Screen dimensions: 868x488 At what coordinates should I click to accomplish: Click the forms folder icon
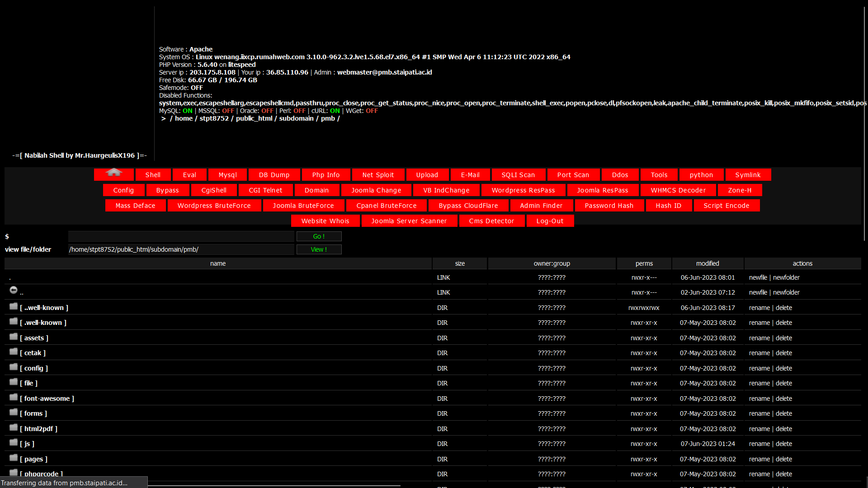click(14, 412)
